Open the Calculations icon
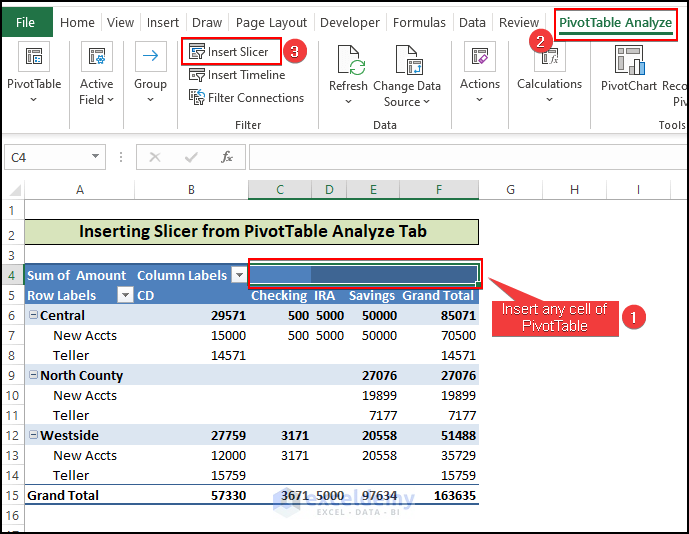This screenshot has height=534, width=689. click(x=549, y=59)
